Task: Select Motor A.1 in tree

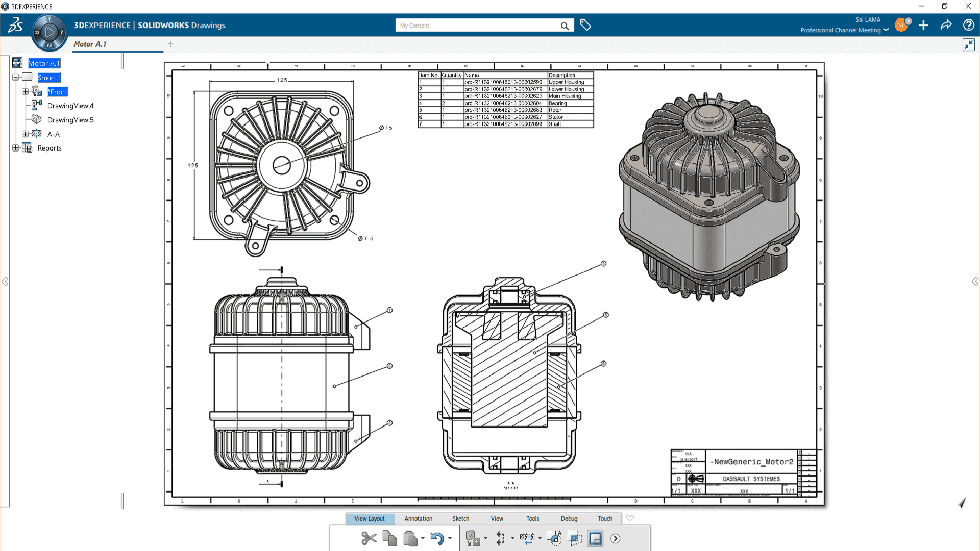Action: pos(43,63)
